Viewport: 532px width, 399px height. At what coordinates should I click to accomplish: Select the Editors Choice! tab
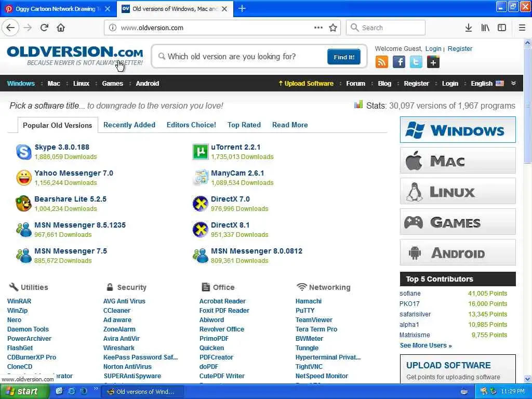[x=191, y=125]
